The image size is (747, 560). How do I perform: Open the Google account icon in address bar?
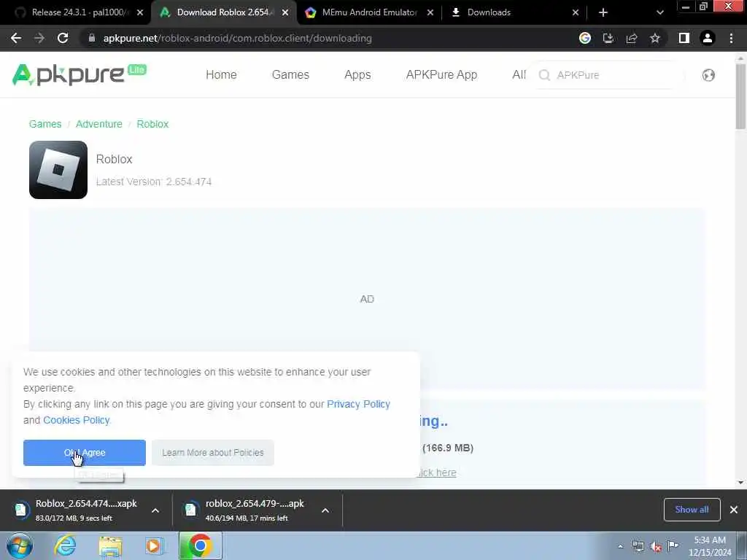[x=585, y=38]
